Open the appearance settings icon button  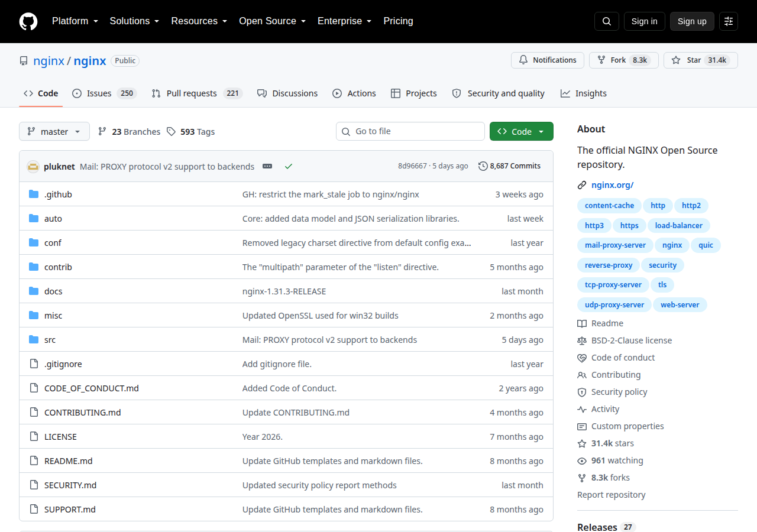pyautogui.click(x=729, y=21)
